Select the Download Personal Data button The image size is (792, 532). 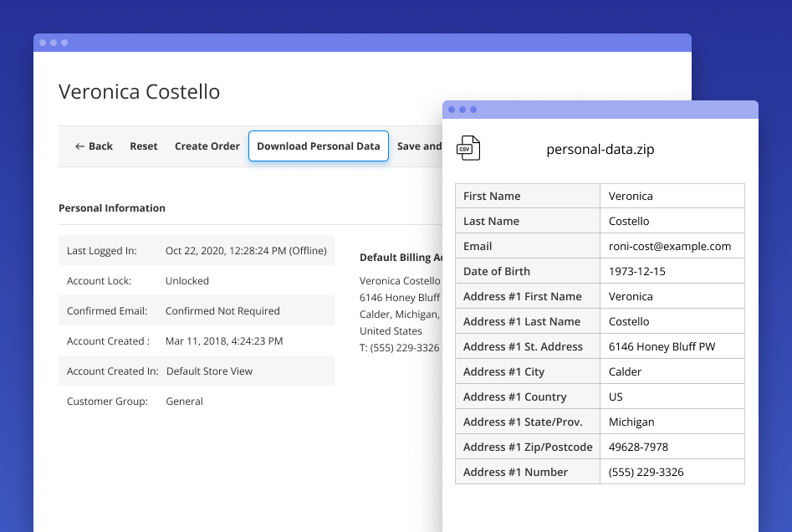(x=318, y=146)
